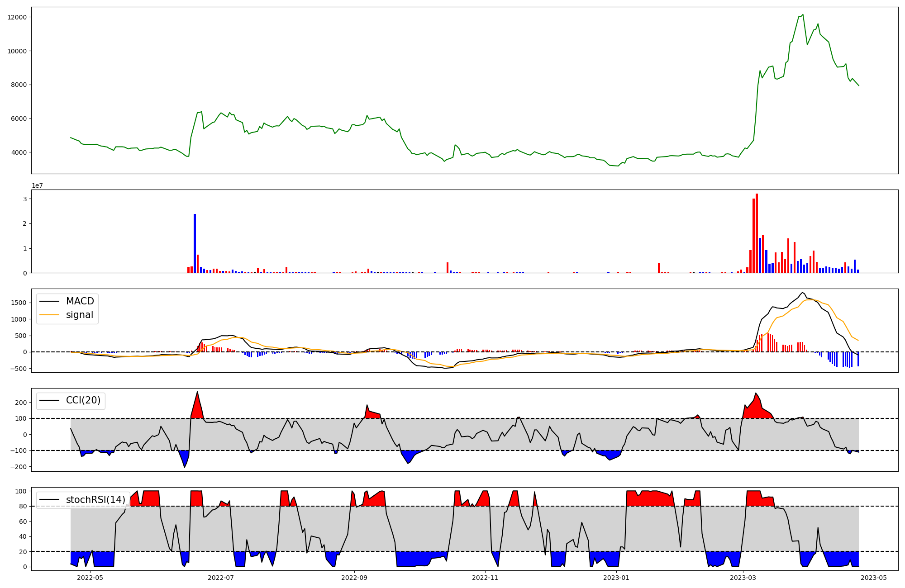Click the 2023-05 x-axis date label
The width and height of the screenshot is (905, 588).
[x=873, y=578]
